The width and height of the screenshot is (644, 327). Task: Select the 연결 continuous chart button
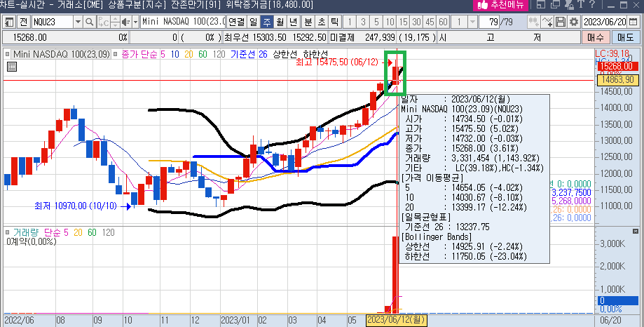pos(237,22)
